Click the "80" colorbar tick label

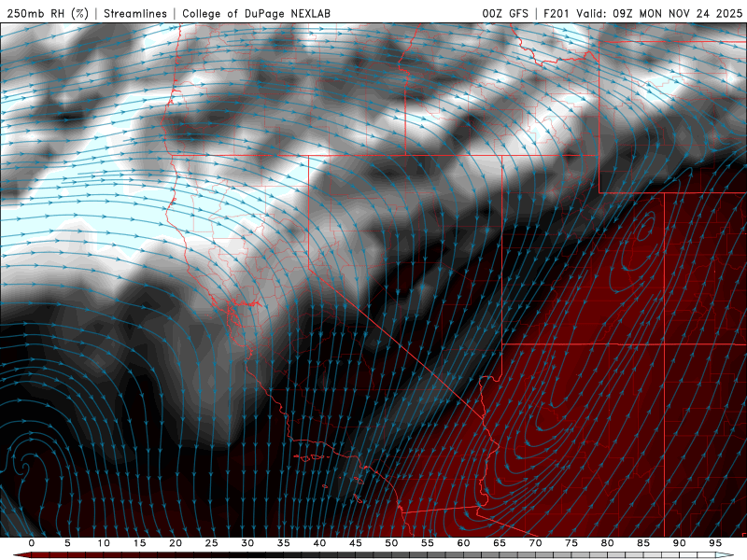coord(607,543)
